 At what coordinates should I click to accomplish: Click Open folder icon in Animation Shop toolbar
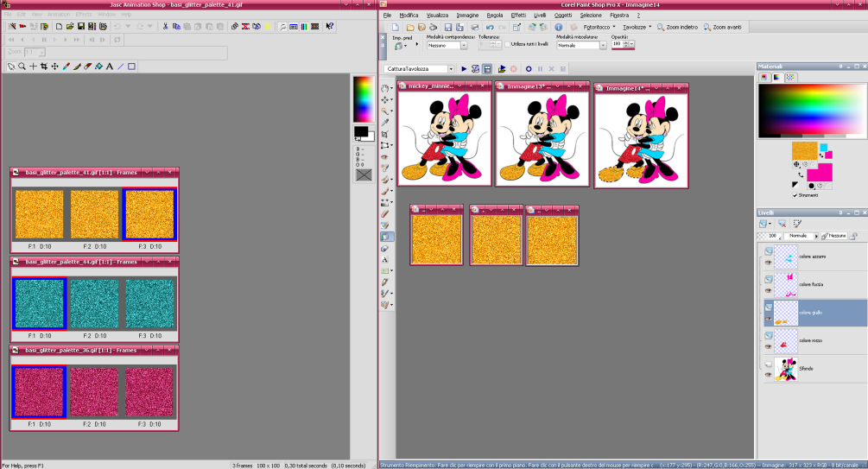coord(70,26)
